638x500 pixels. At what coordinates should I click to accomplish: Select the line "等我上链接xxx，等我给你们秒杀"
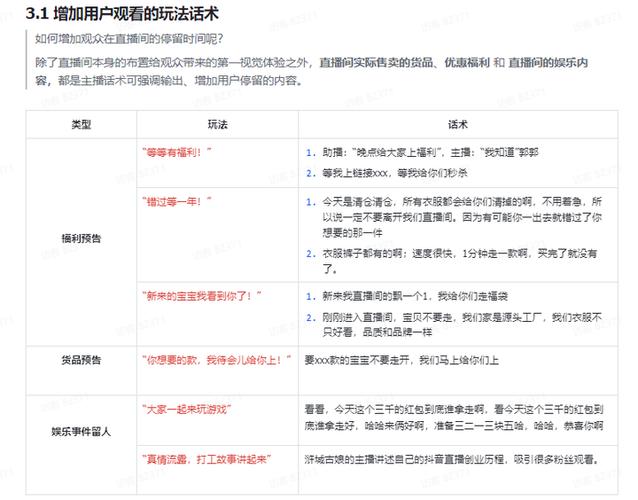pyautogui.click(x=395, y=173)
